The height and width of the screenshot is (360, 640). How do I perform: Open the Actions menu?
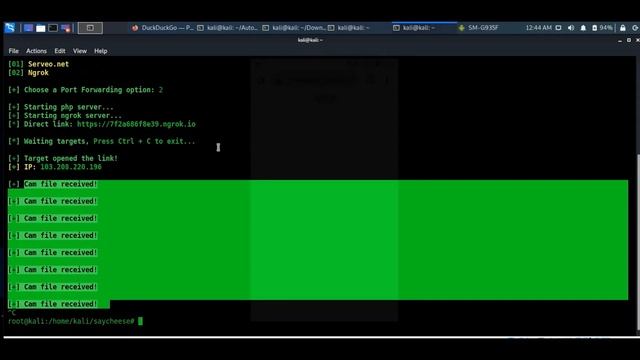tap(36, 51)
